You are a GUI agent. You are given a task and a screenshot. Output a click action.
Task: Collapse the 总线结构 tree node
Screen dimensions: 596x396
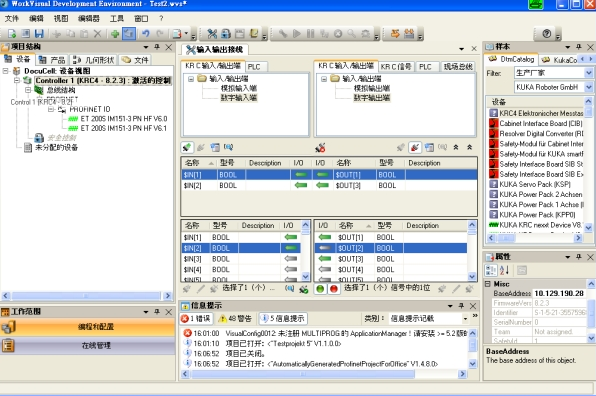point(28,90)
